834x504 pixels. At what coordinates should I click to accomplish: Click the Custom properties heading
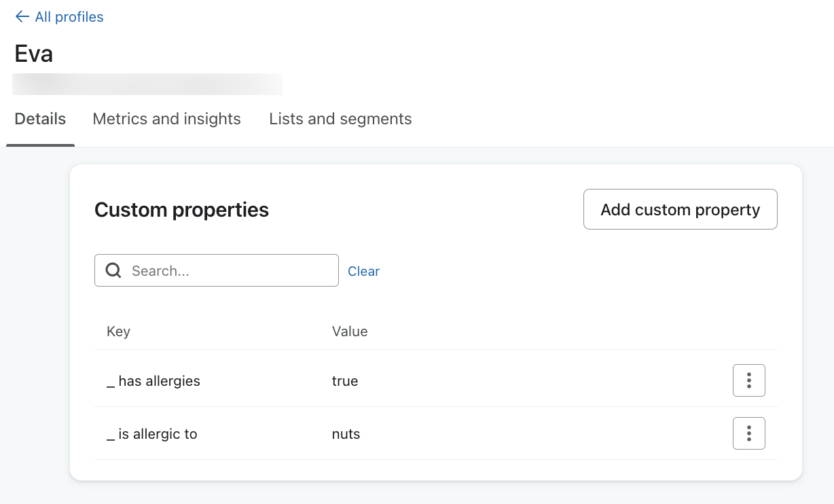(181, 210)
